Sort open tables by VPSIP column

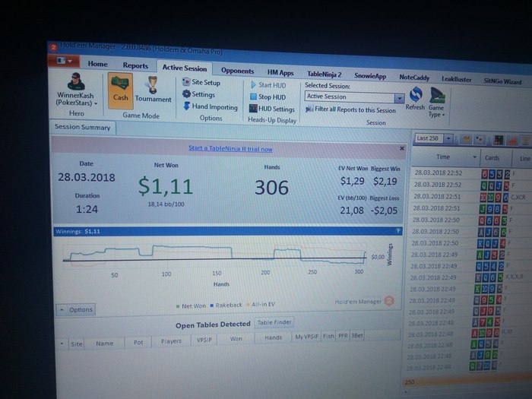pyautogui.click(x=204, y=340)
